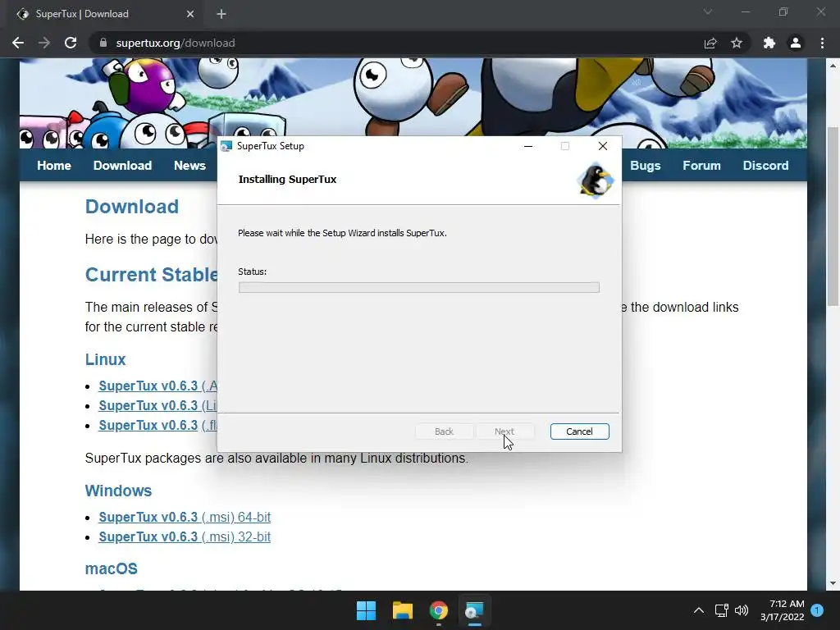This screenshot has width=840, height=630.
Task: Click the installer icon in taskbar
Action: [475, 610]
